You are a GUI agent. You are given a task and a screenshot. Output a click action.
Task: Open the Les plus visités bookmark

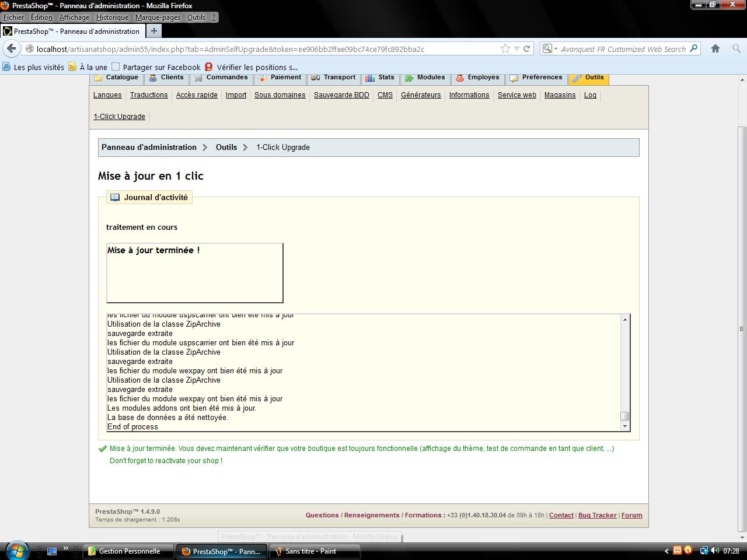[33, 67]
